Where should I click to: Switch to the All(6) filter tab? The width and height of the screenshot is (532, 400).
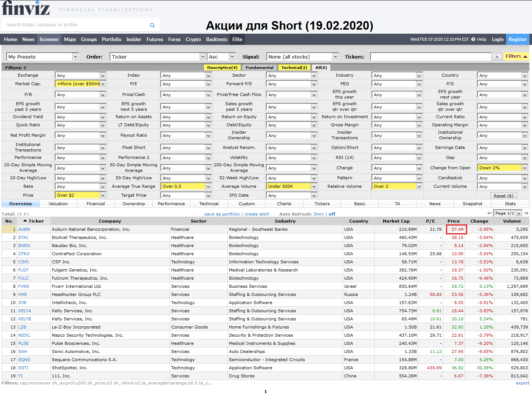click(321, 67)
